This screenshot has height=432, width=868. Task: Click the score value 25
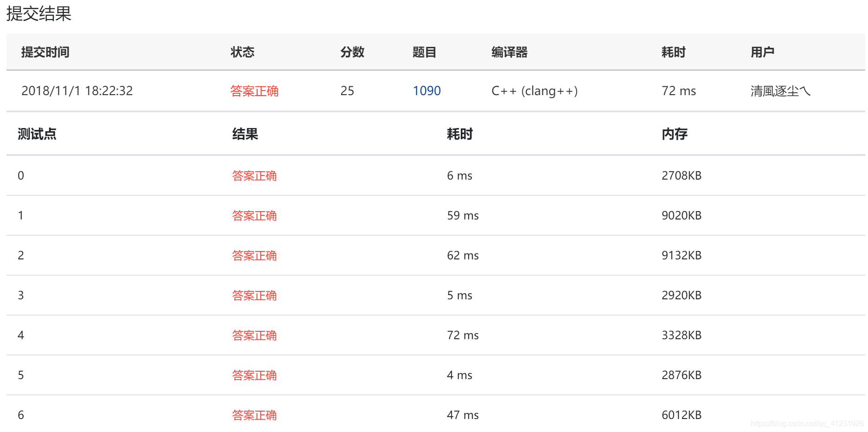tap(347, 91)
